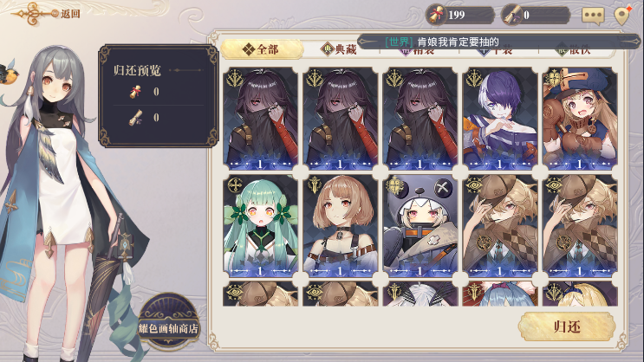Click the small bird beside the character
The width and height of the screenshot is (644, 362).
click(8, 73)
